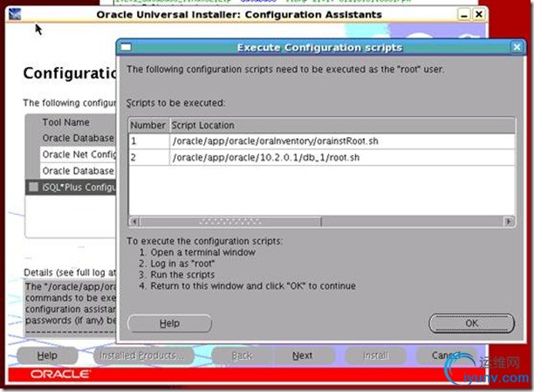Close the Execute Configuration scripts dialog
This screenshot has width=534, height=392.
coord(517,47)
